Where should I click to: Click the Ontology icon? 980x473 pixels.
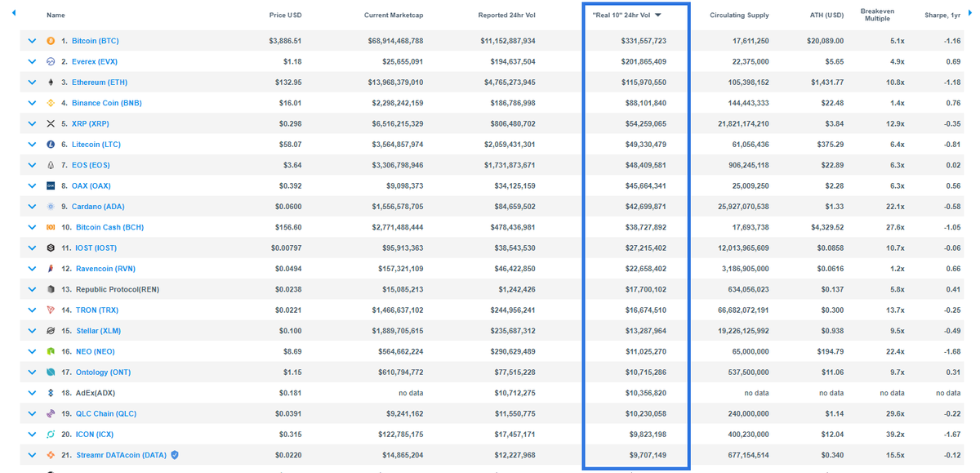[x=51, y=373]
